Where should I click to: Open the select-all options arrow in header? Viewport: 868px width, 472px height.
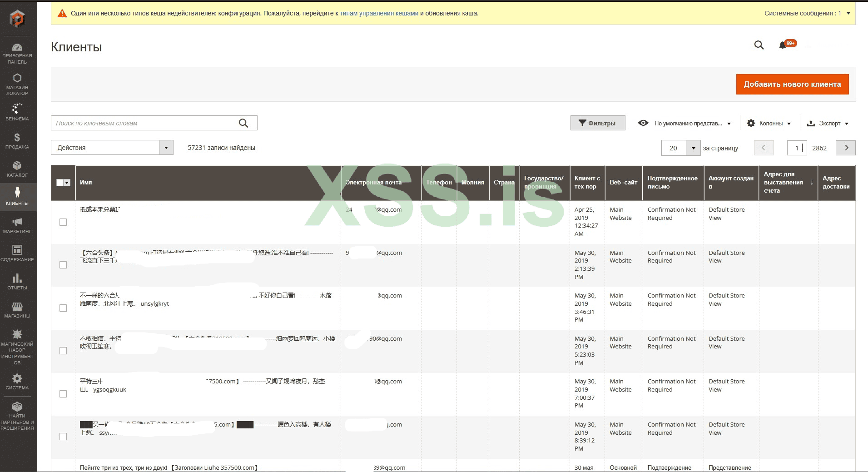[x=67, y=183]
